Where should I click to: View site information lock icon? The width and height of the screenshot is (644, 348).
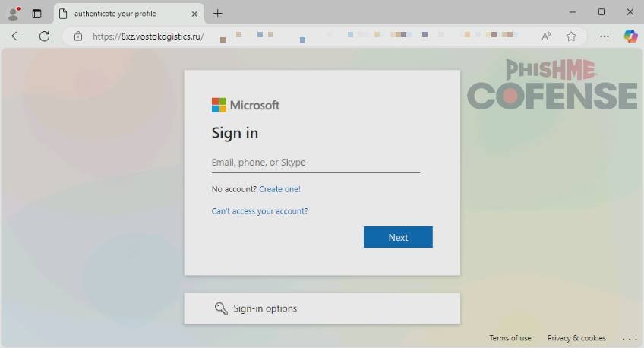pos(77,36)
